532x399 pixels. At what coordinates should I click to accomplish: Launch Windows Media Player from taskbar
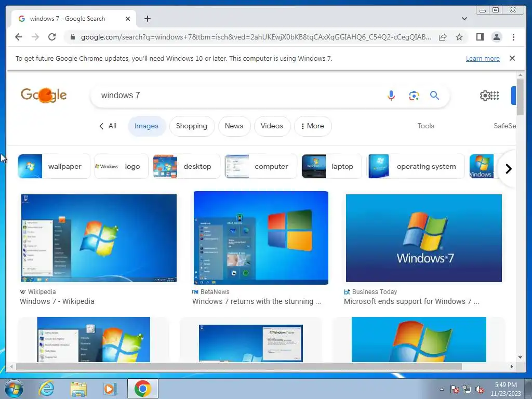click(x=110, y=389)
